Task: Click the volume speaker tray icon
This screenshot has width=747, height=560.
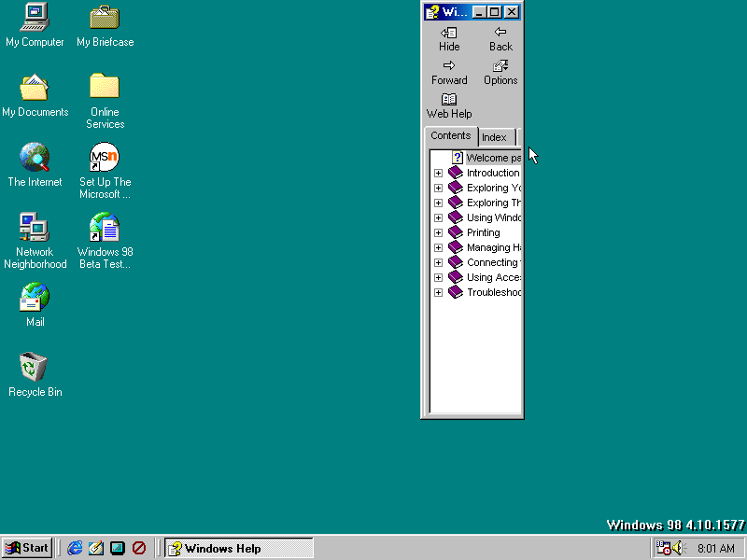Action: [679, 548]
